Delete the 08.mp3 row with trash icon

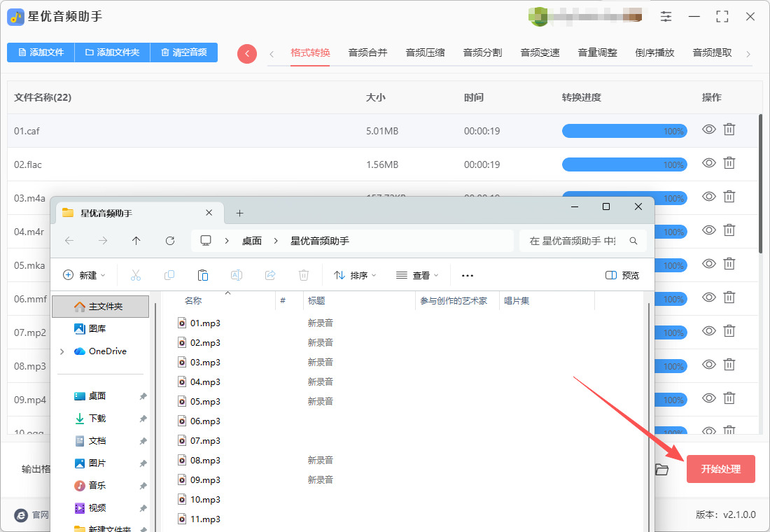(729, 365)
